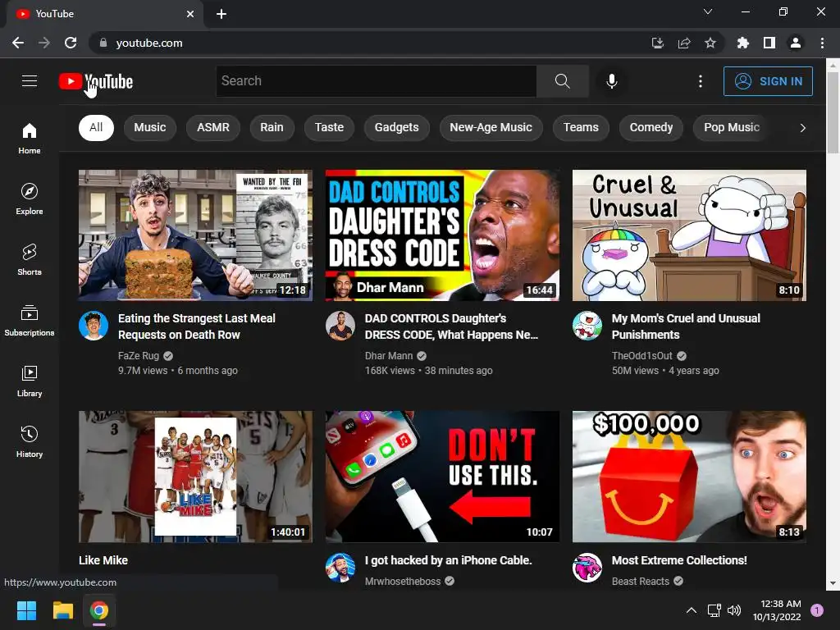Show hidden system tray icons
Screen dimensions: 840x630
692,610
